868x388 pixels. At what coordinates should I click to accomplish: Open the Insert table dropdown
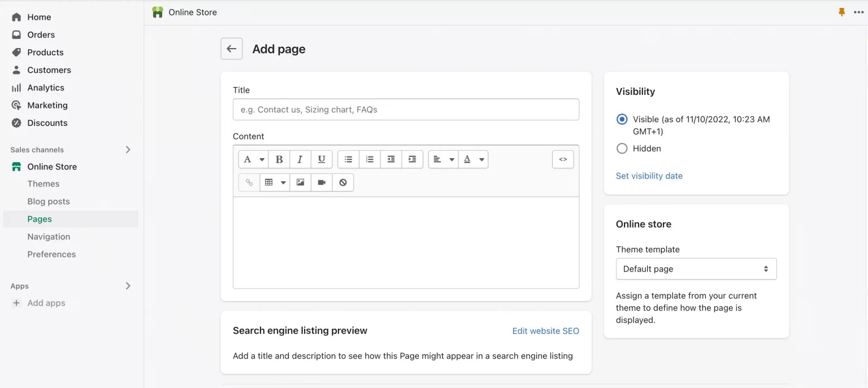pos(275,182)
